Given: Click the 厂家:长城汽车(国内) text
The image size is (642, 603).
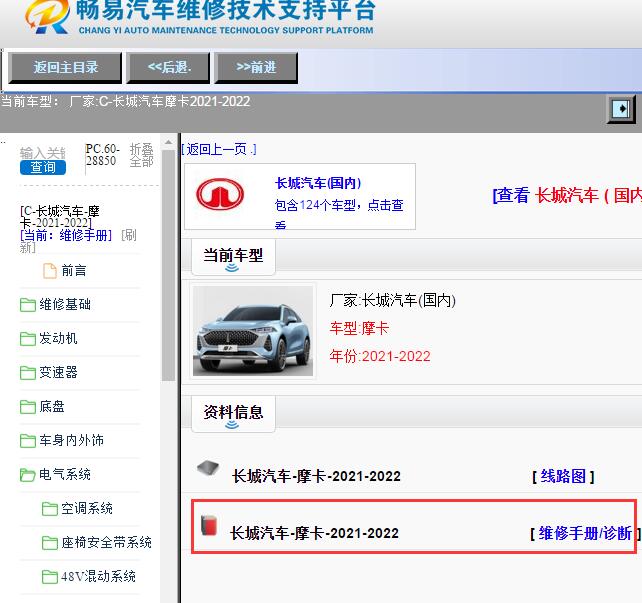Looking at the screenshot, I should (x=393, y=300).
